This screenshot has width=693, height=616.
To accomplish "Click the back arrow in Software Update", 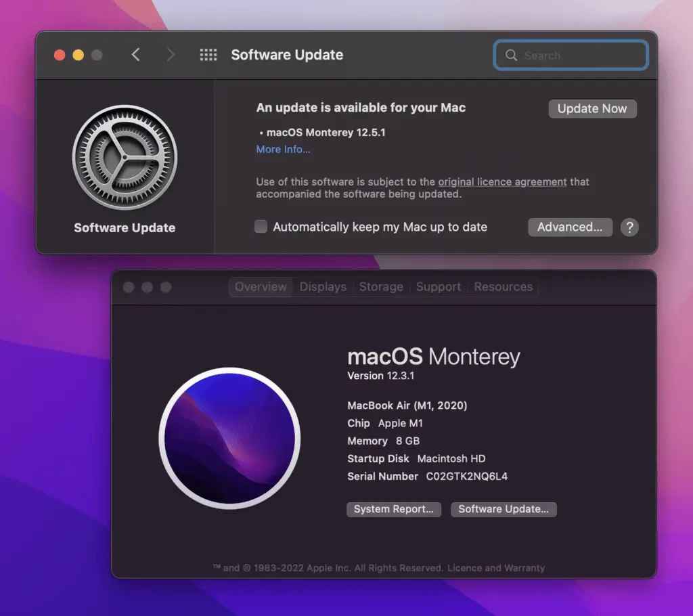I will 136,55.
